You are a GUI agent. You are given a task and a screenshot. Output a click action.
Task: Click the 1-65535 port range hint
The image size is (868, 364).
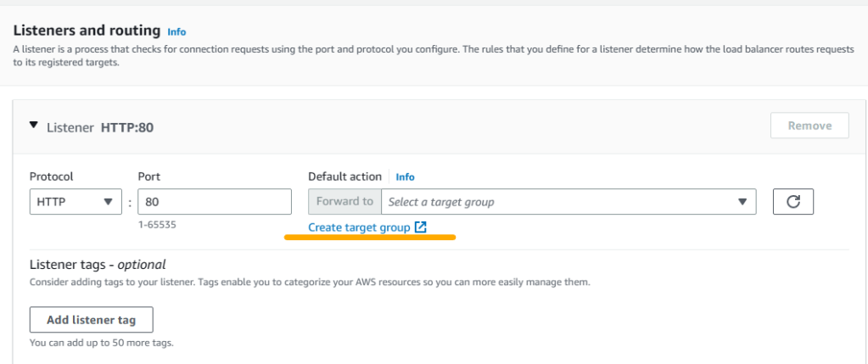157,226
